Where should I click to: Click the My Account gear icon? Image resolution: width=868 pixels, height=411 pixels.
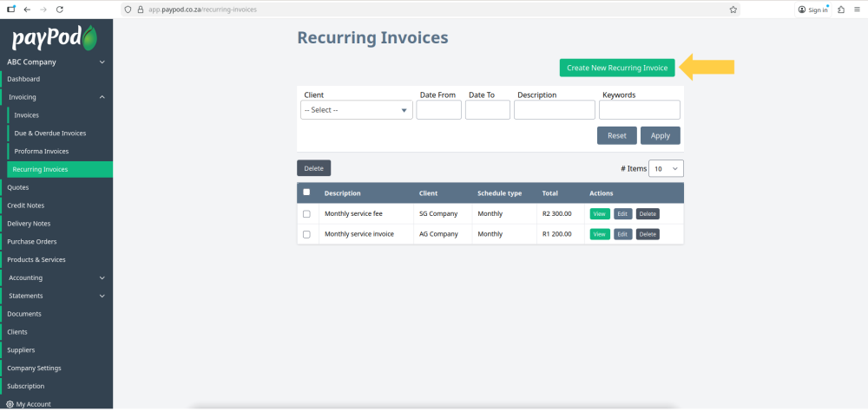10,404
